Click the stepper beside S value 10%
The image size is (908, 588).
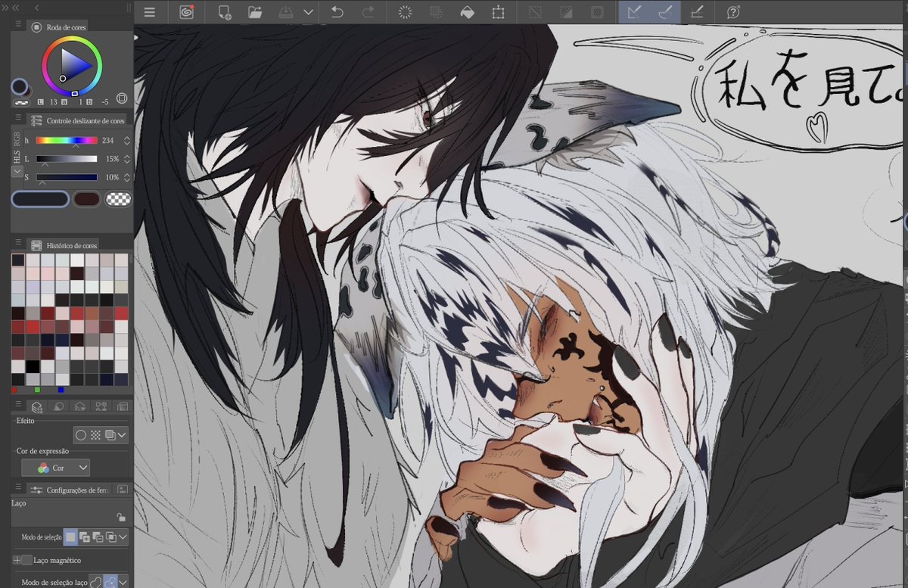[x=126, y=177]
